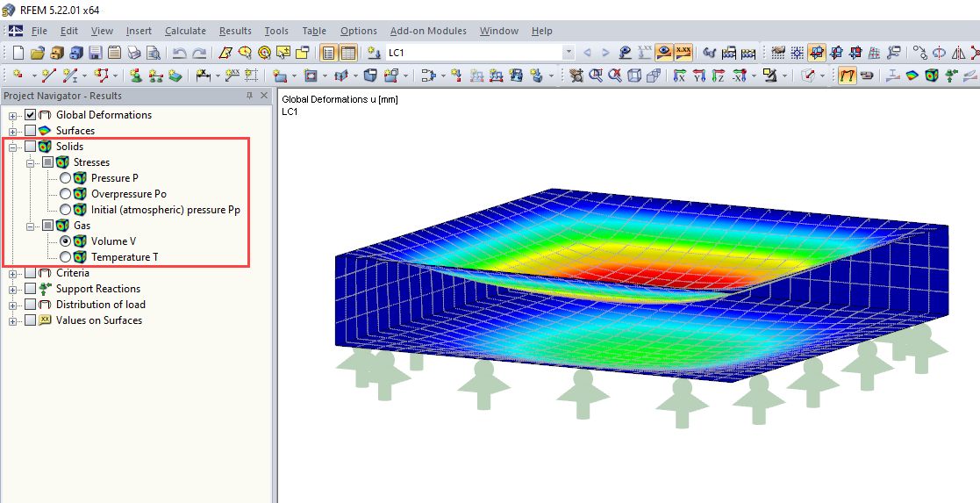Viewport: 980px width, 503px height.
Task: Check the Solids results checkbox
Action: (30, 147)
